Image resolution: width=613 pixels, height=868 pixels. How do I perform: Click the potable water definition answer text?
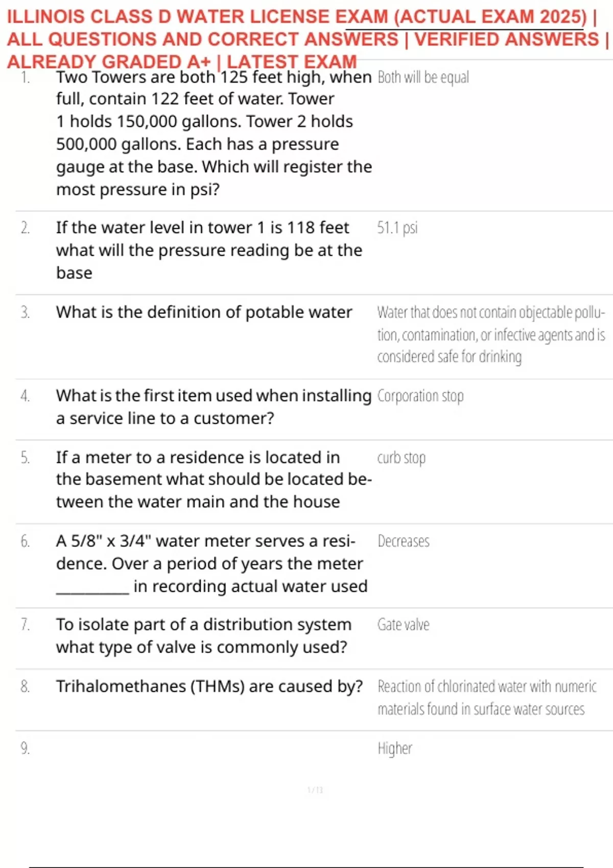[491, 334]
